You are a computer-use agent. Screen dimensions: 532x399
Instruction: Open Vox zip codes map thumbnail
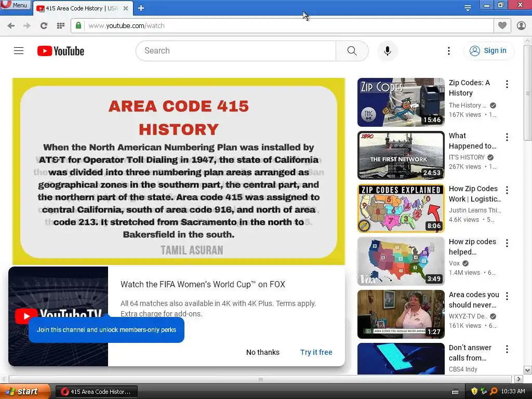[x=401, y=261]
